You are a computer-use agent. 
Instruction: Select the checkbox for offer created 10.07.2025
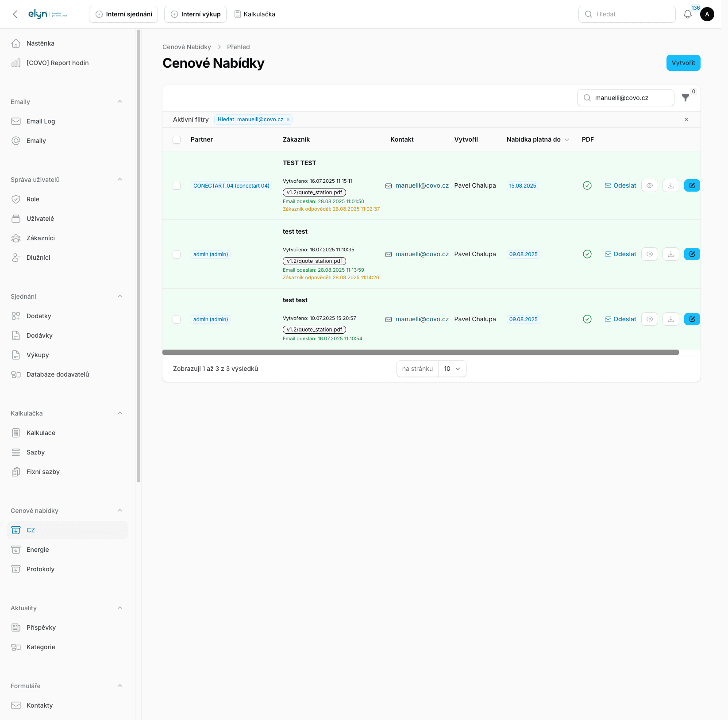[x=177, y=320]
